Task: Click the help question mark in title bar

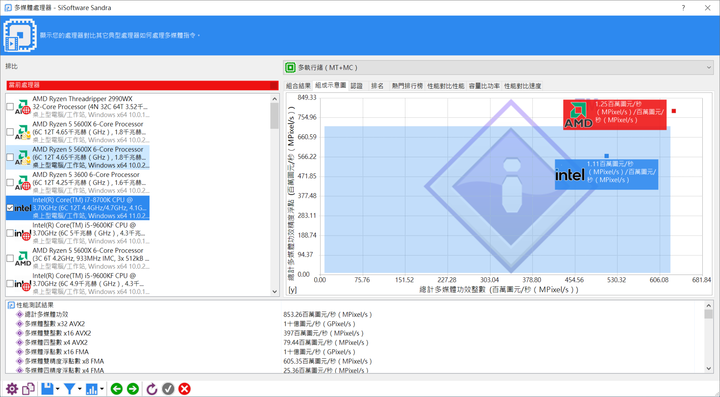Action: [x=683, y=8]
